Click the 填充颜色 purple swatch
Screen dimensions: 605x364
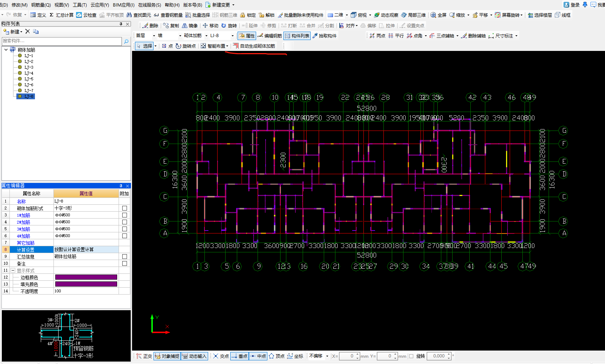coord(86,284)
